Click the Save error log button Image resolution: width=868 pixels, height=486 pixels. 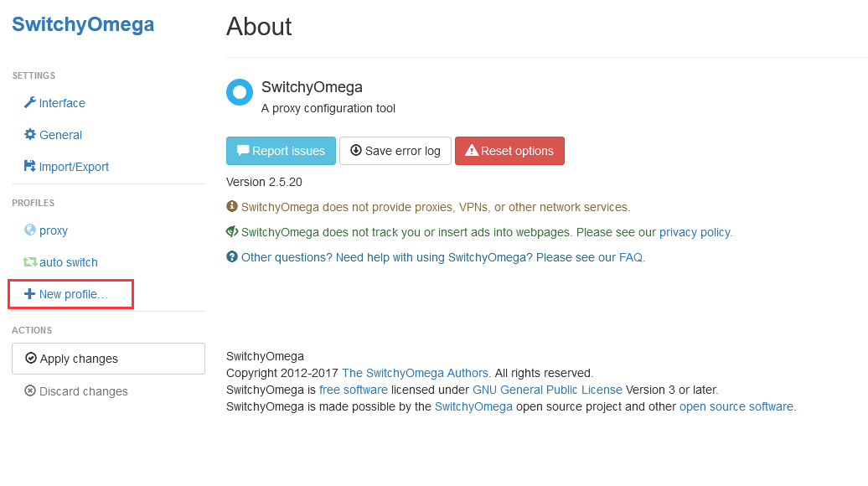[x=395, y=151]
